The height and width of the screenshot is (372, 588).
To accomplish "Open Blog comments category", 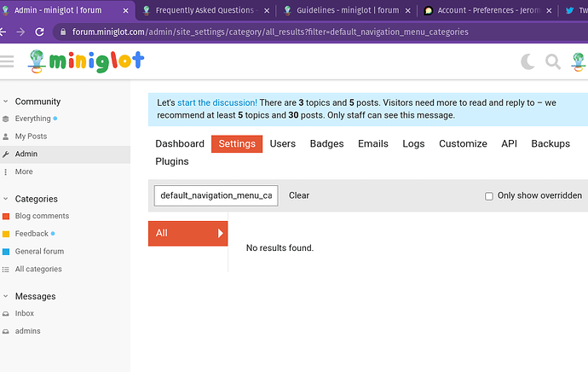I will [42, 216].
